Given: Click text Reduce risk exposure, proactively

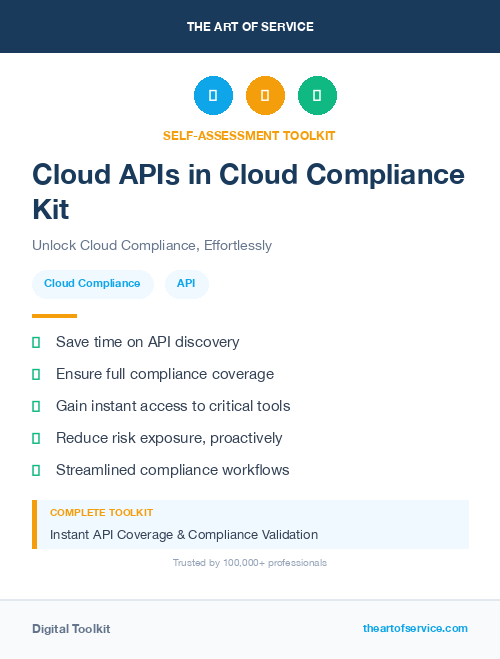Looking at the screenshot, I should [x=169, y=438].
